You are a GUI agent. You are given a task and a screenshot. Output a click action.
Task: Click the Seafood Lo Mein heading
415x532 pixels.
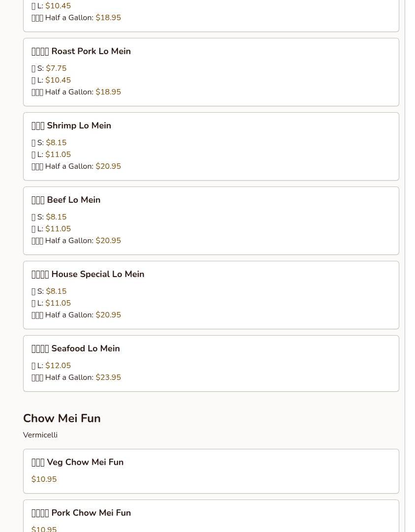pos(76,348)
